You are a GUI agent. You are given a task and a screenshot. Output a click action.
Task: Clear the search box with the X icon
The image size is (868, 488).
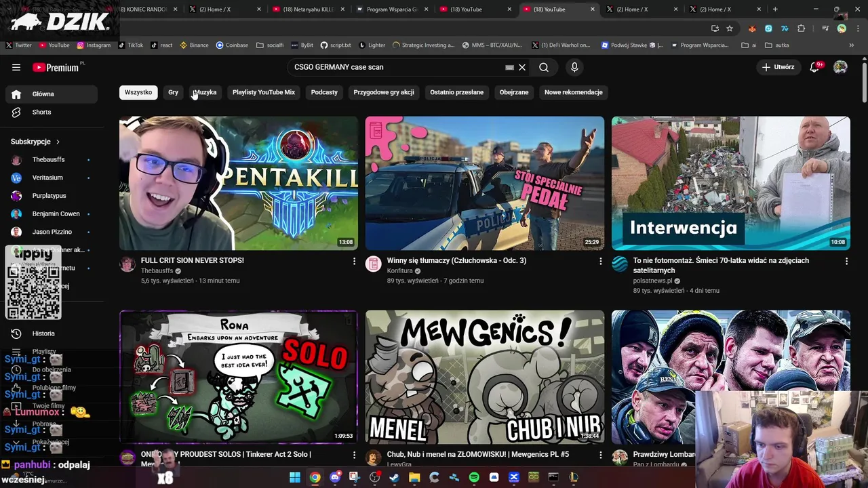point(522,67)
